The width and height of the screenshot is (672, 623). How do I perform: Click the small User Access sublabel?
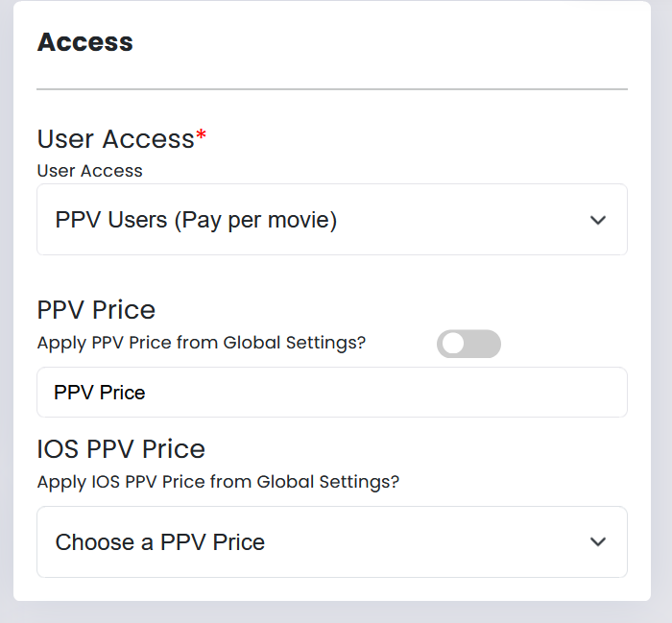89,171
